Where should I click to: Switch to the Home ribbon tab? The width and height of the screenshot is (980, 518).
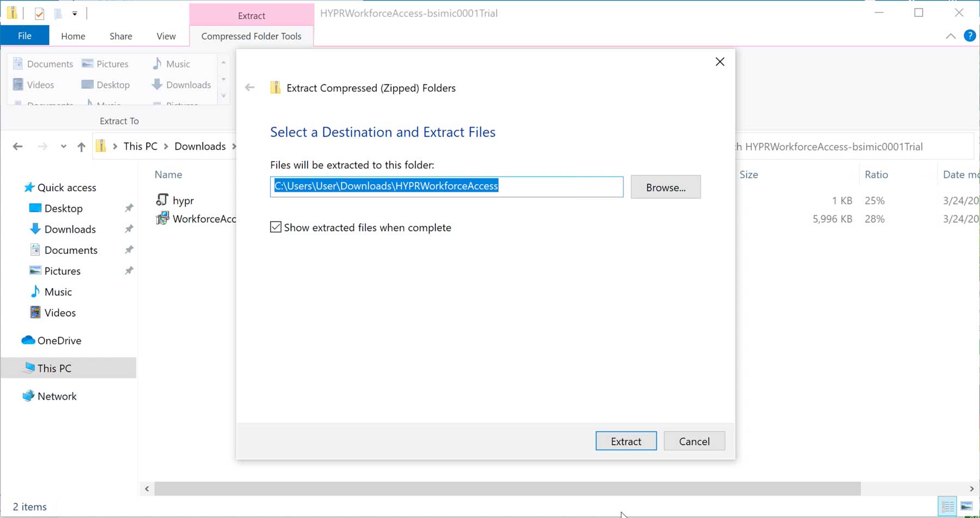(x=73, y=36)
